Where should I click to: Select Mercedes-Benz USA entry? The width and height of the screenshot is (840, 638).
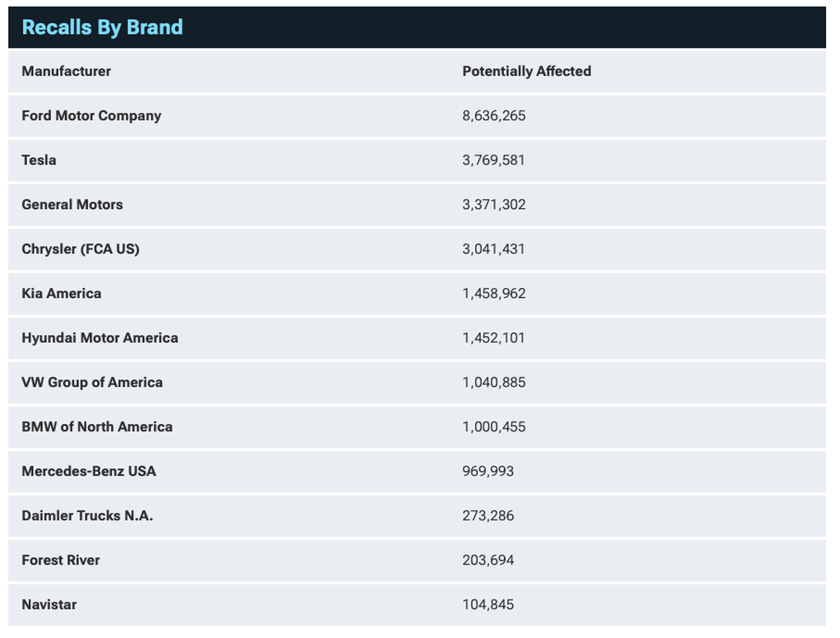click(x=88, y=472)
